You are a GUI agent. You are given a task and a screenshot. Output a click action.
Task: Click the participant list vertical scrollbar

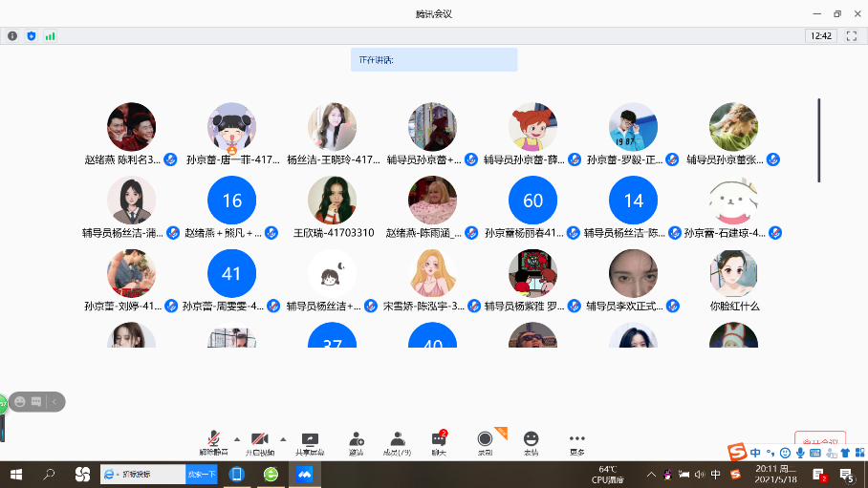(x=818, y=139)
